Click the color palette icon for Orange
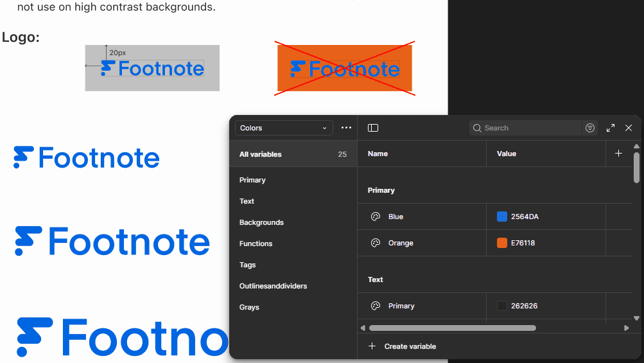Viewport: 644px width, 363px height. click(x=376, y=243)
